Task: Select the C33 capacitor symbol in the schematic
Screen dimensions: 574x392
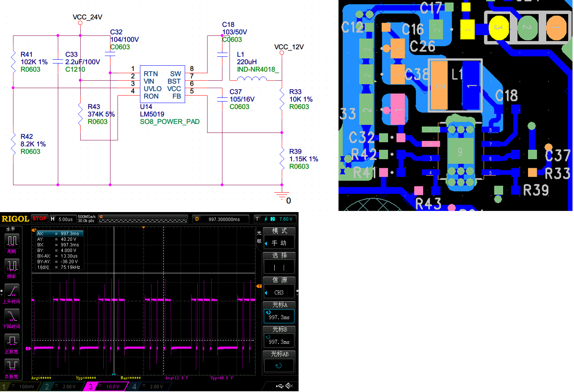Action: pos(58,62)
